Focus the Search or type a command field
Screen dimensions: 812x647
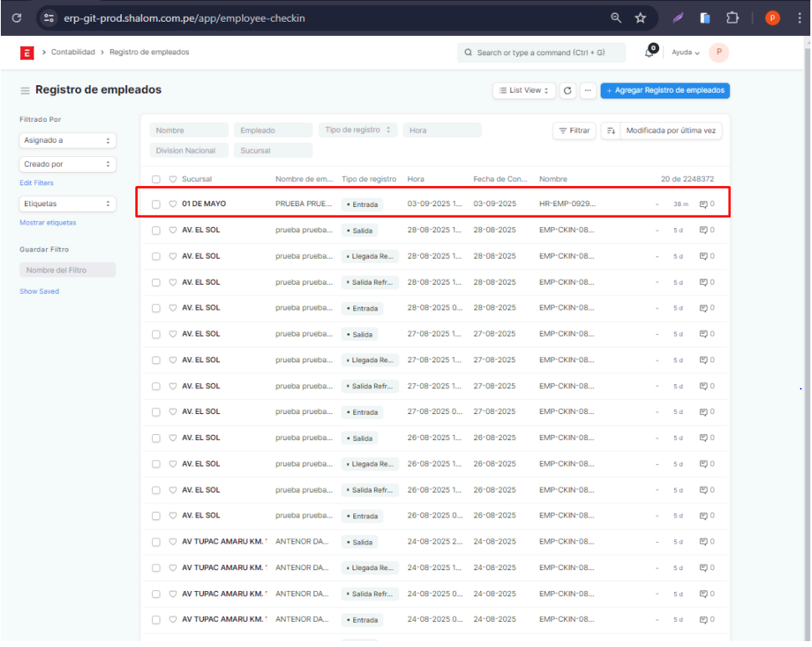(x=541, y=53)
